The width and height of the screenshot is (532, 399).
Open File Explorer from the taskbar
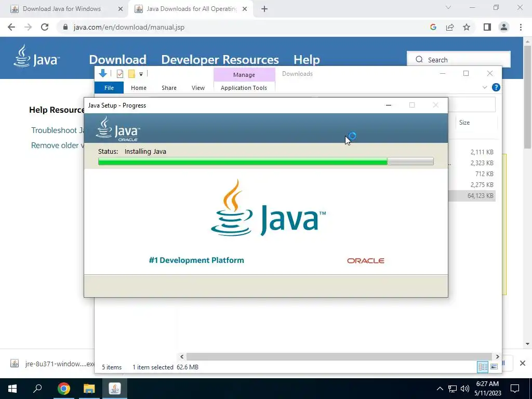[89, 389]
